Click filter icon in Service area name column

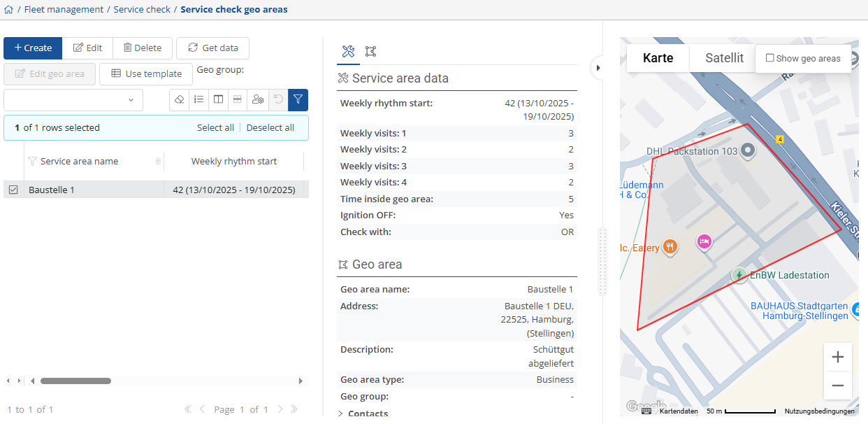click(32, 162)
